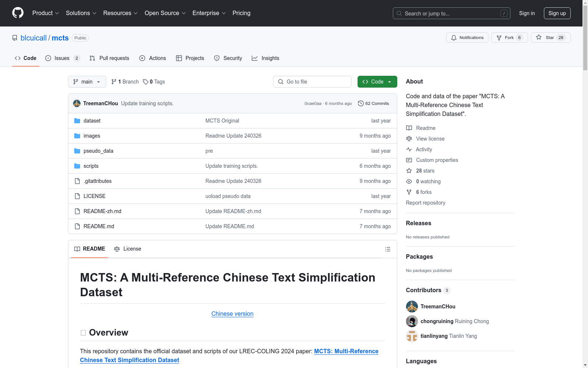
Task: Select the README tab in file viewer
Action: point(90,249)
